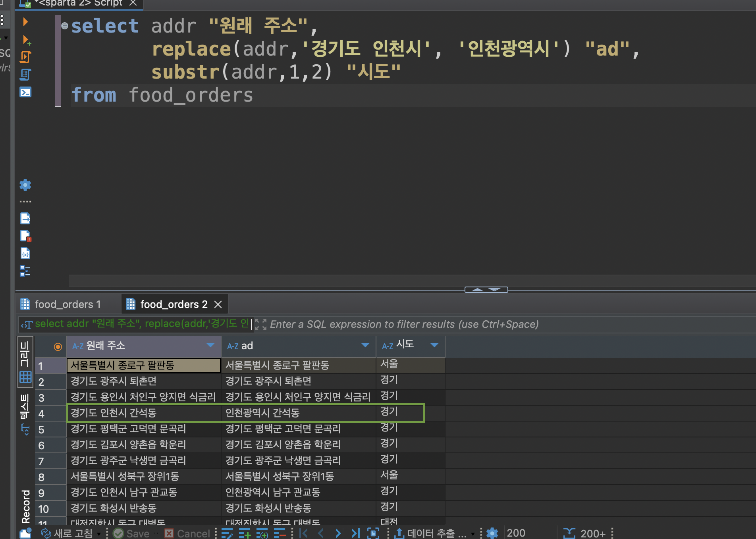This screenshot has height=539, width=756.
Task: Open the blue gear settings in editor sidebar
Action: 25,185
